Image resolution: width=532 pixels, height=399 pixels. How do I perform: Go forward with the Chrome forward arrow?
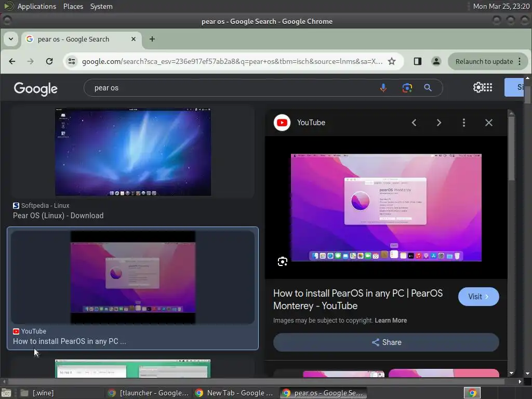coord(31,61)
